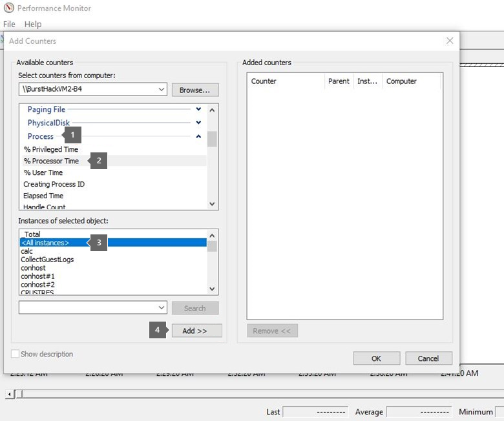The width and height of the screenshot is (504, 421).
Task: Open the File menu
Action: click(9, 24)
